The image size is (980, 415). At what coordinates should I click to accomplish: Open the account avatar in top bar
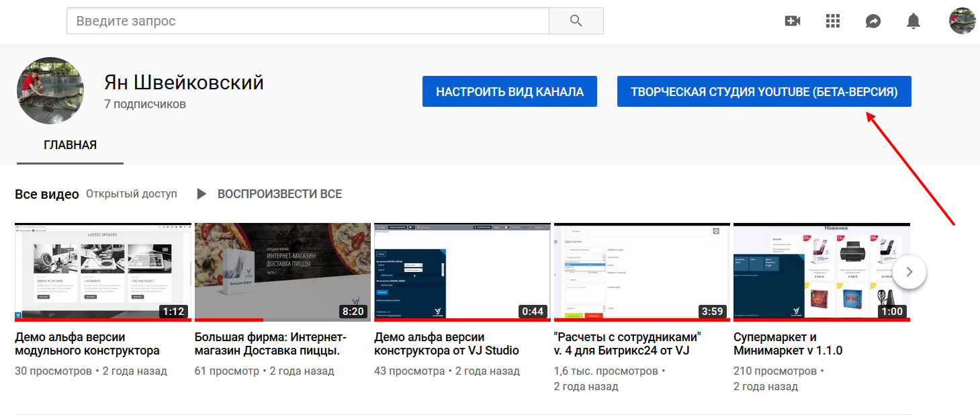click(x=962, y=21)
